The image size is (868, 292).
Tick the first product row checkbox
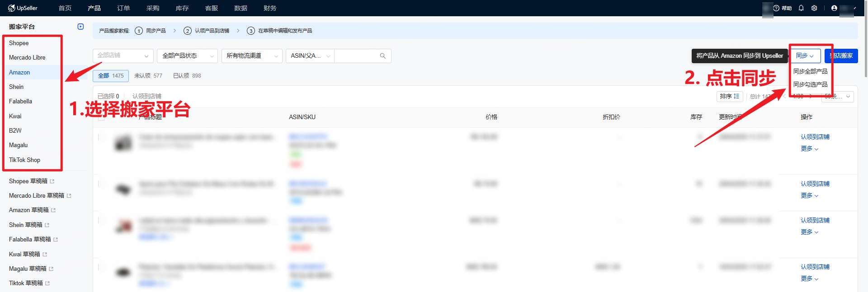101,137
